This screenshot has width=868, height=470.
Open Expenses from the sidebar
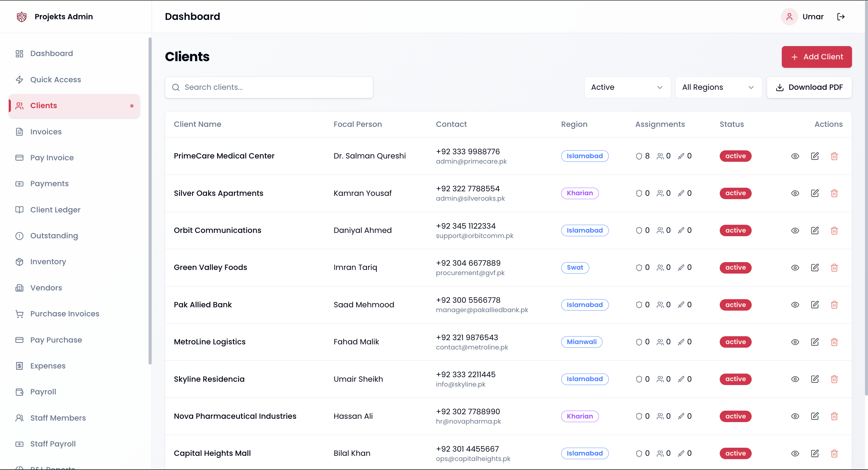click(74, 366)
